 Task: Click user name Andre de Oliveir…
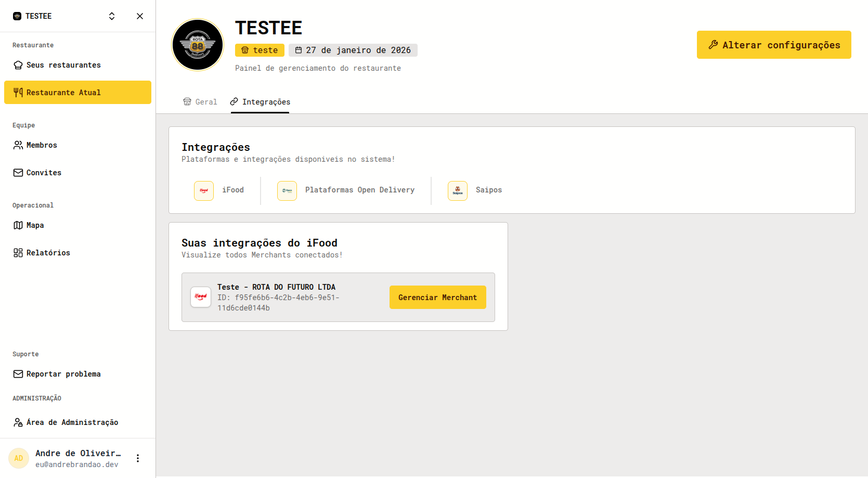(x=78, y=453)
